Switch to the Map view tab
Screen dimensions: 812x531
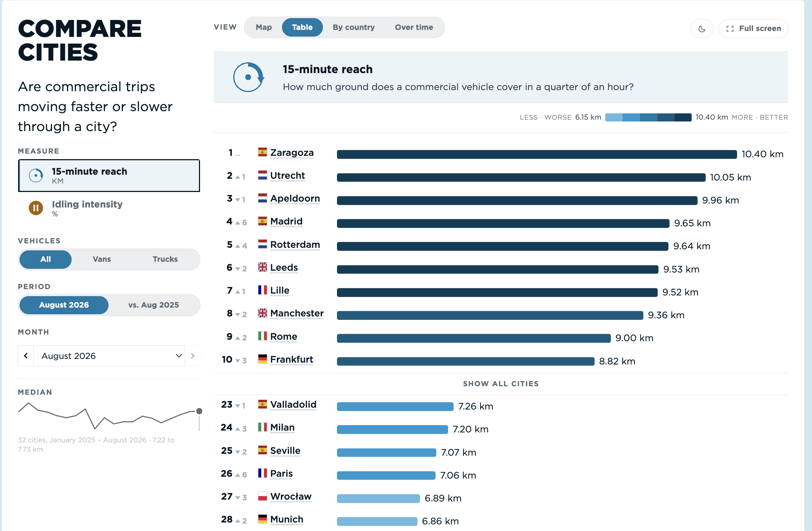point(264,27)
